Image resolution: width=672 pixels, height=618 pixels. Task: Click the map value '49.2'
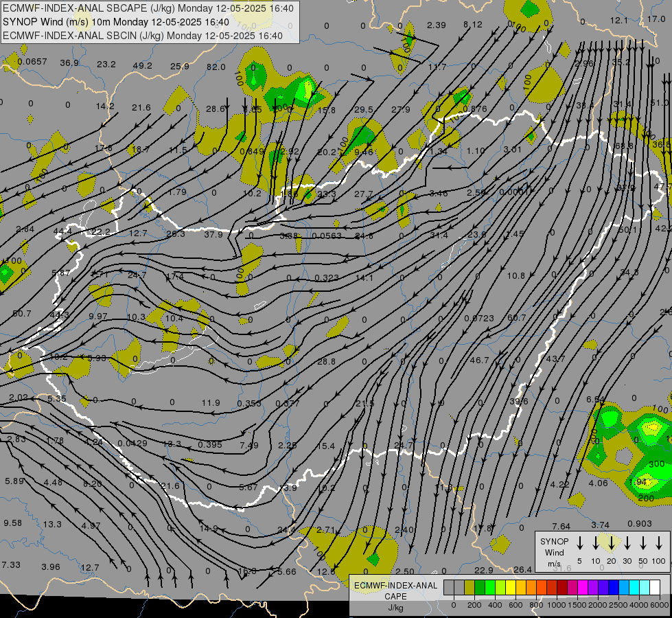tap(143, 66)
